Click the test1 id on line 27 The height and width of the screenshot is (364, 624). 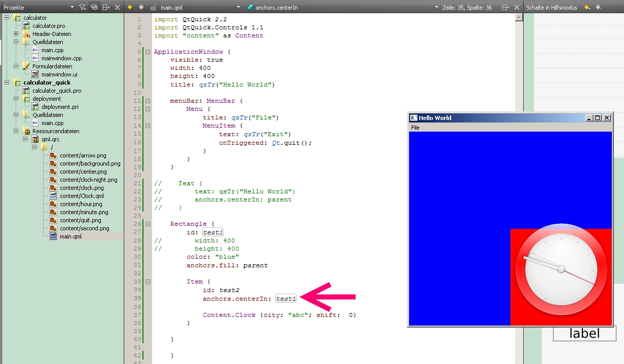coord(213,232)
